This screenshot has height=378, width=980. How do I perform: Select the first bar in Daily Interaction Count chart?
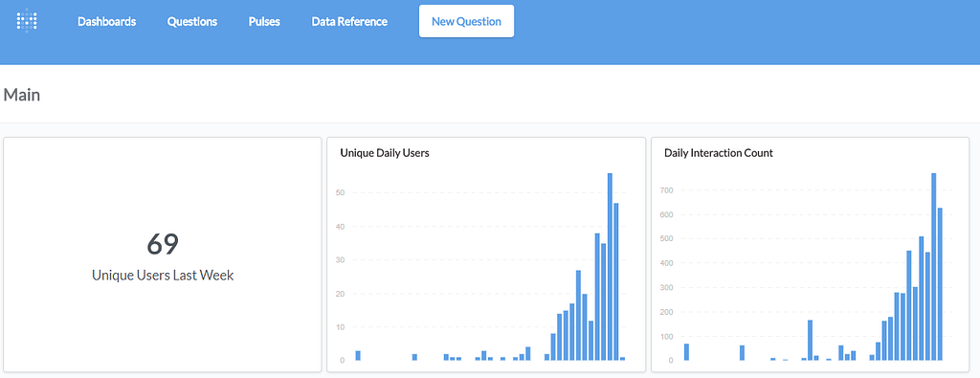(x=686, y=352)
